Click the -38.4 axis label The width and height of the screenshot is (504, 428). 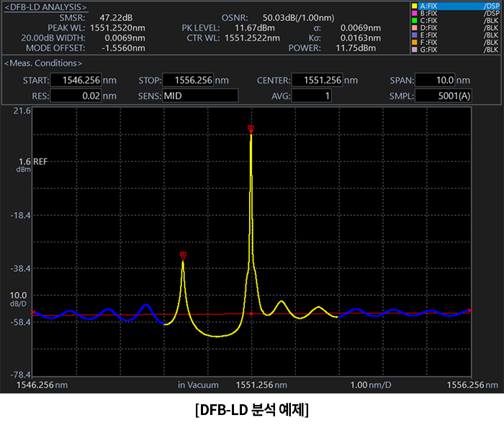[21, 268]
